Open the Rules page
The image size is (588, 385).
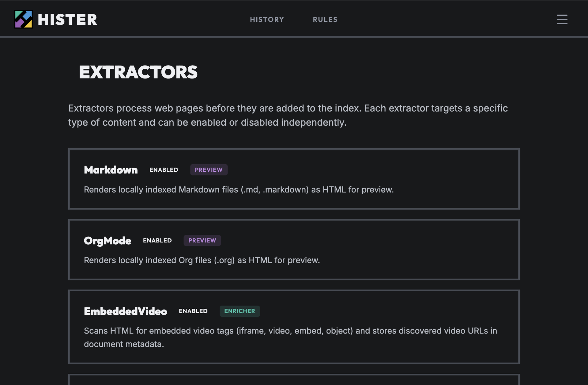[325, 20]
